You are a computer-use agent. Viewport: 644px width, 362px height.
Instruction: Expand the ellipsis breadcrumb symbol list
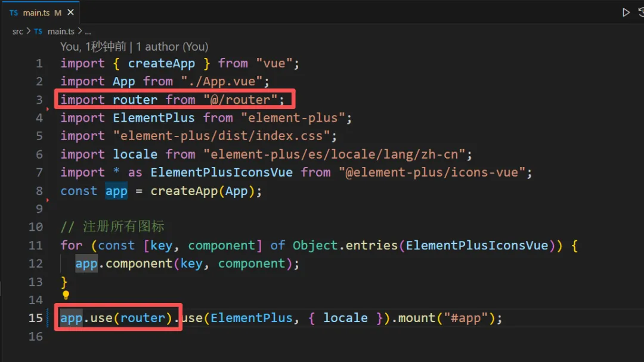coord(88,32)
